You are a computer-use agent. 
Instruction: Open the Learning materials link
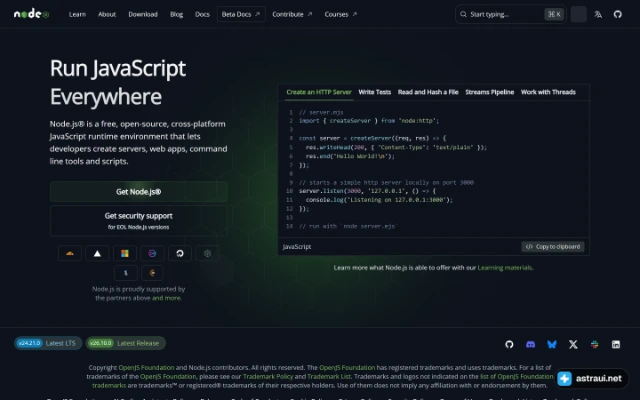click(x=505, y=268)
